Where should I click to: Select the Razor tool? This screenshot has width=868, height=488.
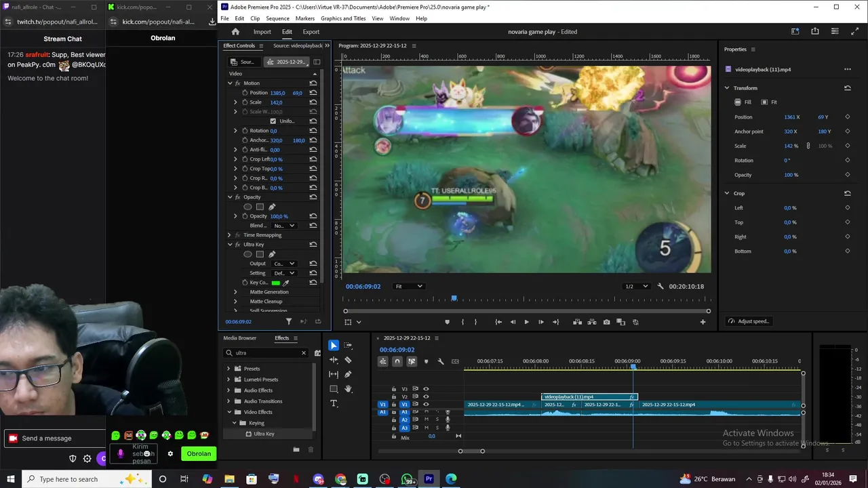[x=348, y=360]
